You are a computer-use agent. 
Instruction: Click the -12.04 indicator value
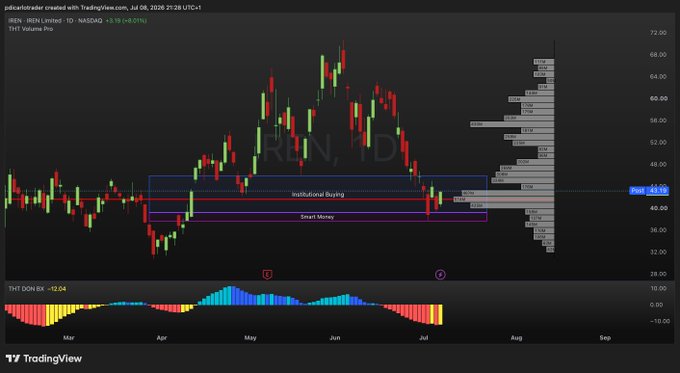coord(57,288)
